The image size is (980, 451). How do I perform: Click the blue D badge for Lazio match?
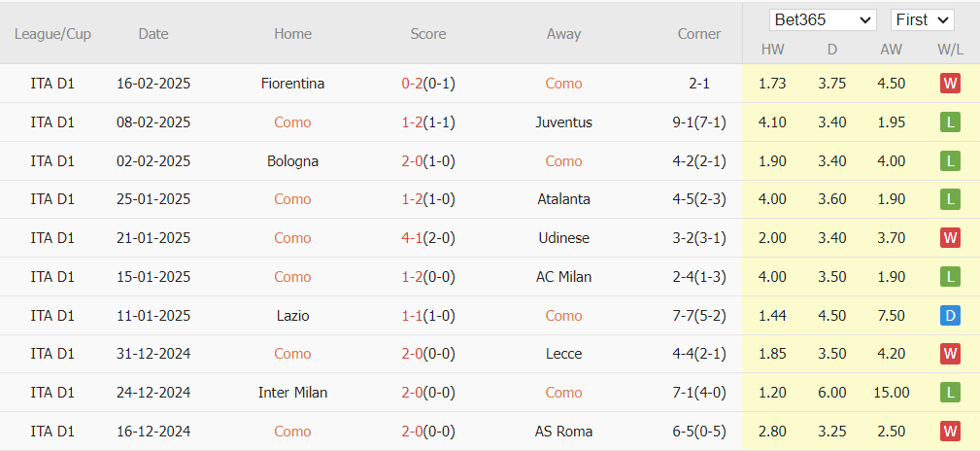click(x=950, y=316)
